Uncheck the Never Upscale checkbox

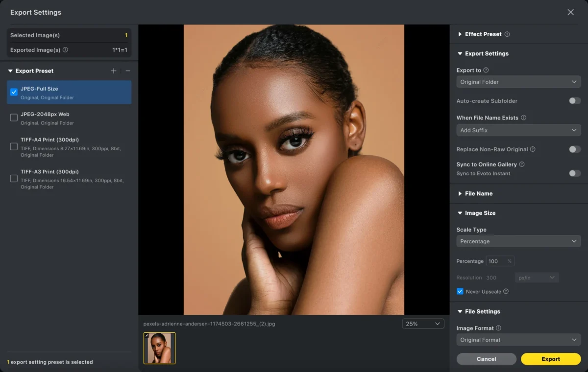[x=460, y=292]
